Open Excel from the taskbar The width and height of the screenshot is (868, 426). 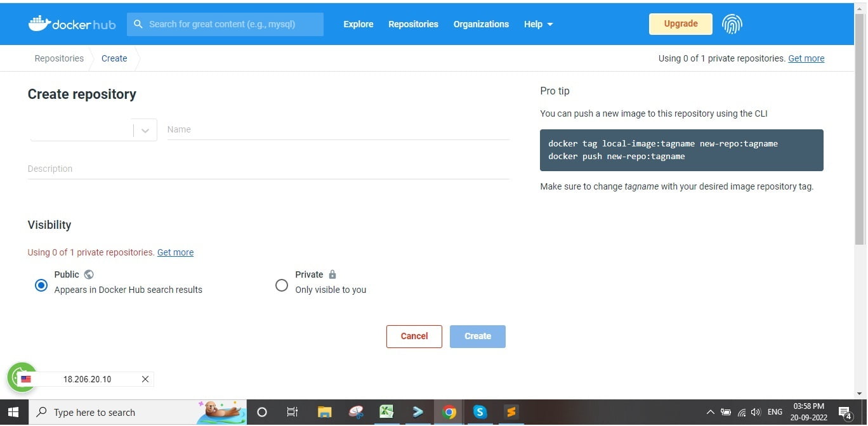click(386, 412)
